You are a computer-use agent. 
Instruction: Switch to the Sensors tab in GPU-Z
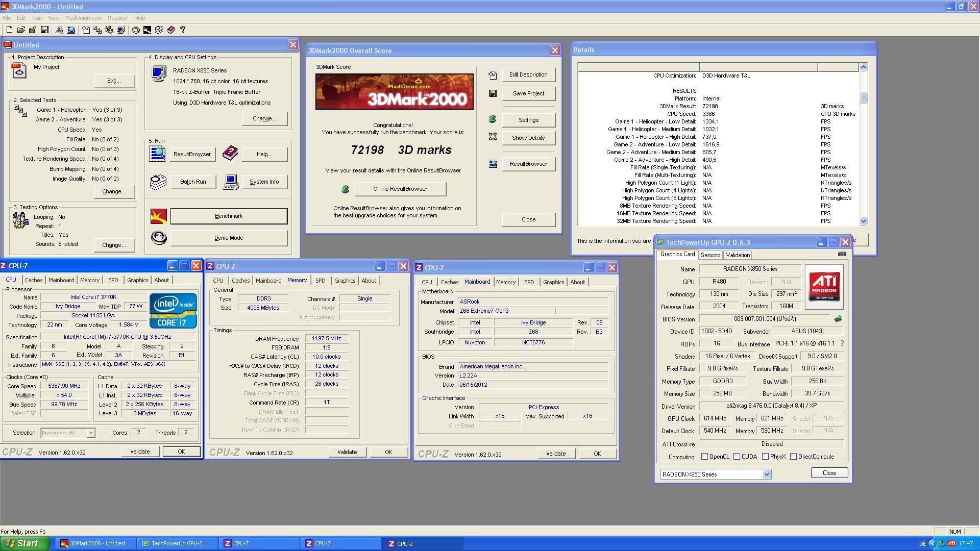710,255
